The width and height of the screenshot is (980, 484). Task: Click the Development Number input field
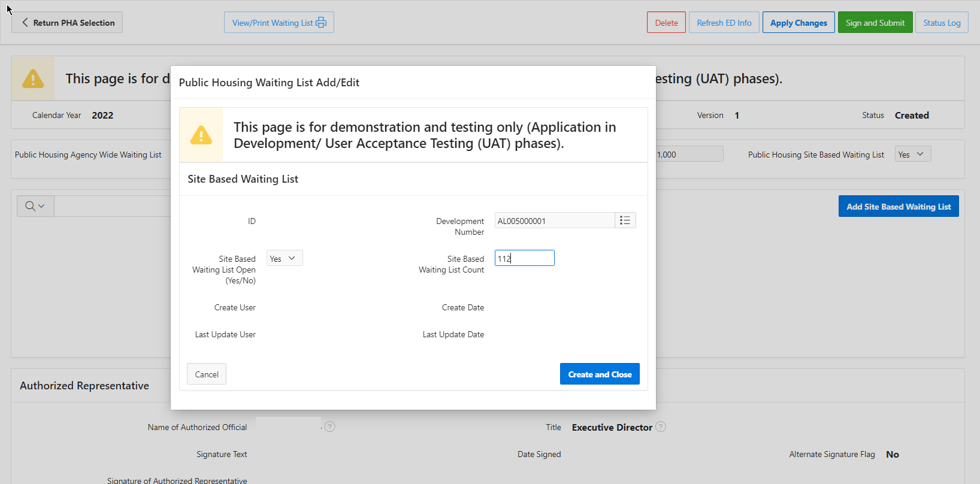554,220
